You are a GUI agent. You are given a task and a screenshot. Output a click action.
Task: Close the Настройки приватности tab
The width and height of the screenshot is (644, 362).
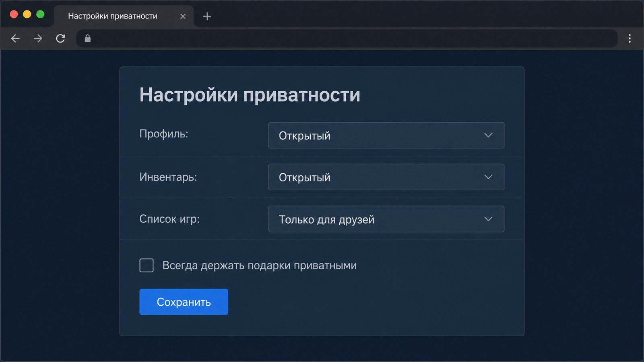[183, 16]
